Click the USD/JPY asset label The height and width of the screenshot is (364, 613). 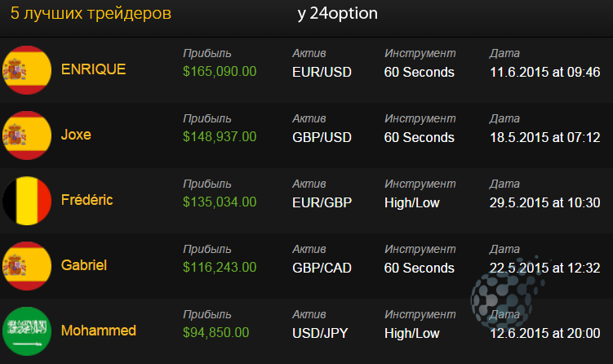pos(320,333)
